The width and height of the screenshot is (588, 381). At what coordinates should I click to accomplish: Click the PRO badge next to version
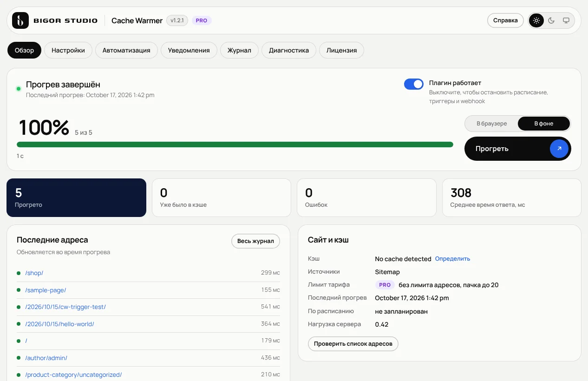202,20
